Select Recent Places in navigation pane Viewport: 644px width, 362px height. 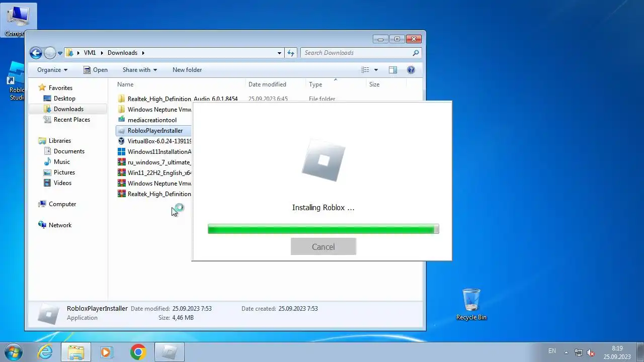click(71, 120)
